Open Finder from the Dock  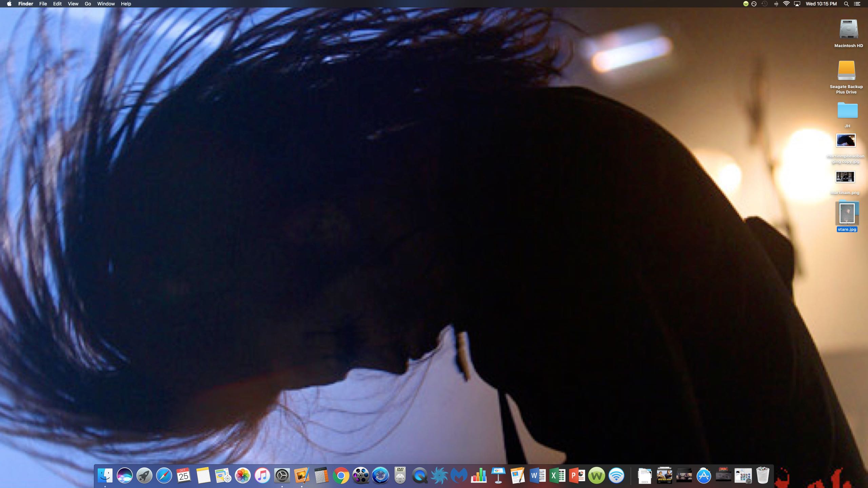[x=105, y=476]
